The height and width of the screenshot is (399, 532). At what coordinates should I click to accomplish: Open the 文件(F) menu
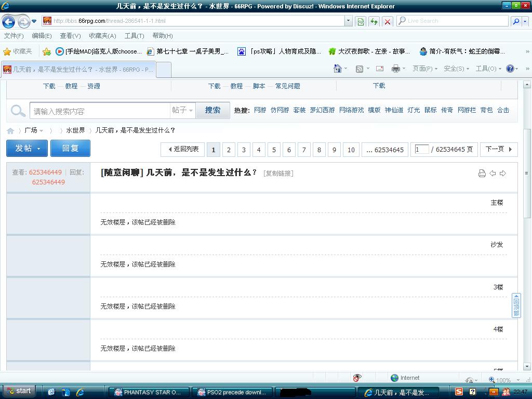tap(14, 36)
